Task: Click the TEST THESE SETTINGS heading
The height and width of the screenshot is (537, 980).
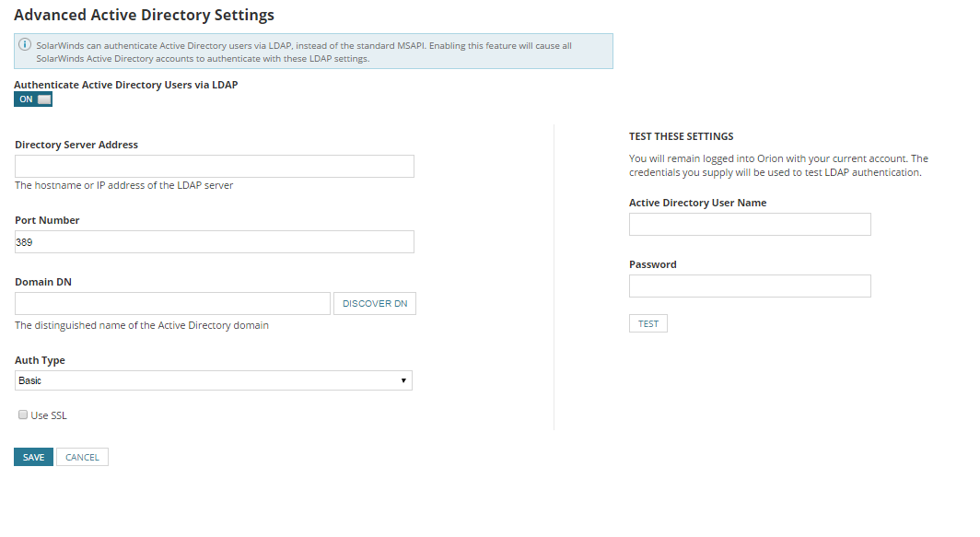Action: pyautogui.click(x=681, y=136)
